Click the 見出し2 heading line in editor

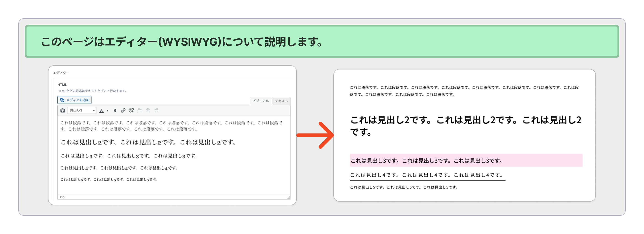[148, 142]
